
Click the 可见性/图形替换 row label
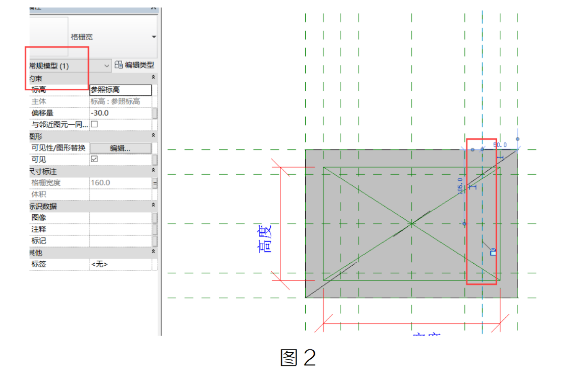coord(58,148)
